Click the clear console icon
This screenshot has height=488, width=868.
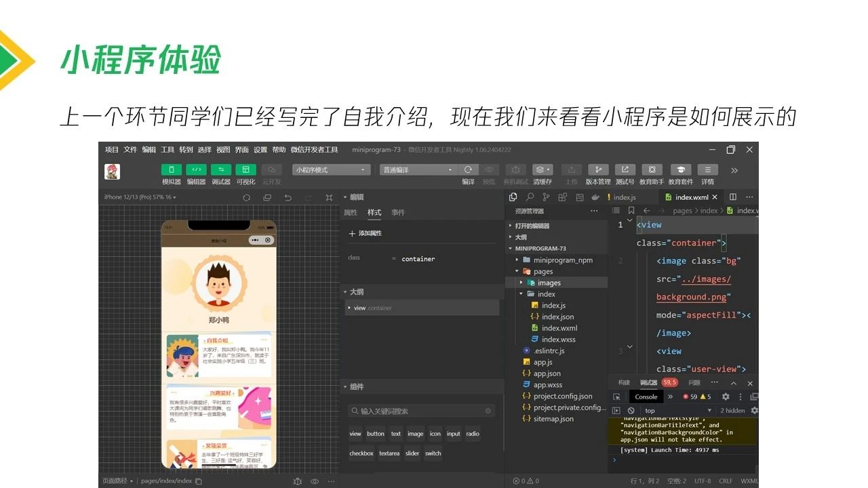(x=631, y=411)
